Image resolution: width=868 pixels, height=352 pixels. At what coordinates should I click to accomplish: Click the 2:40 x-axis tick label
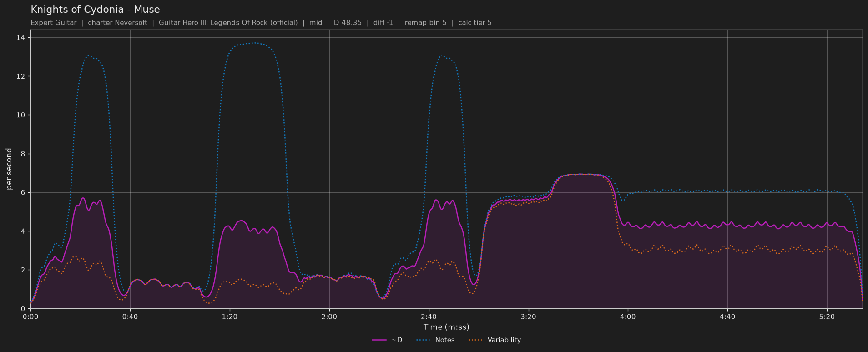(x=429, y=317)
